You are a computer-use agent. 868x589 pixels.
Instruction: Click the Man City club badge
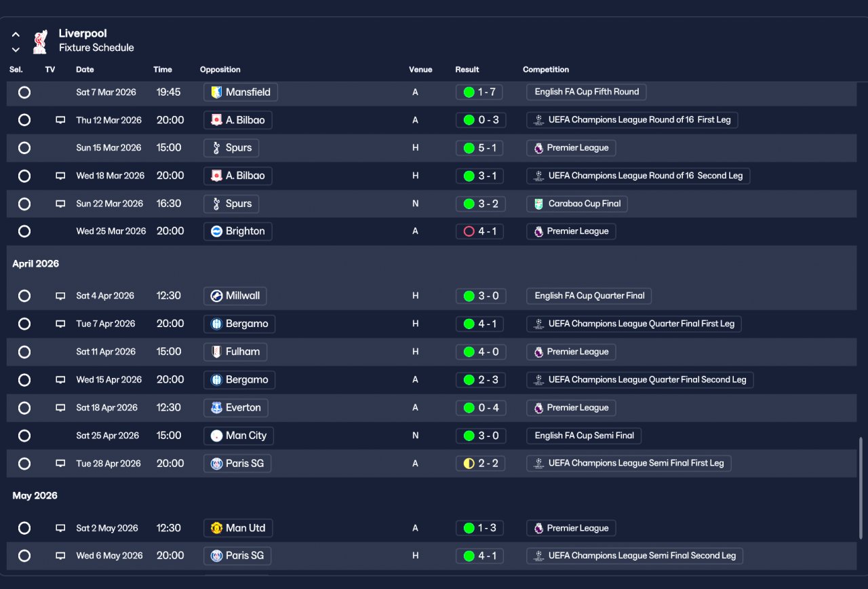(216, 436)
